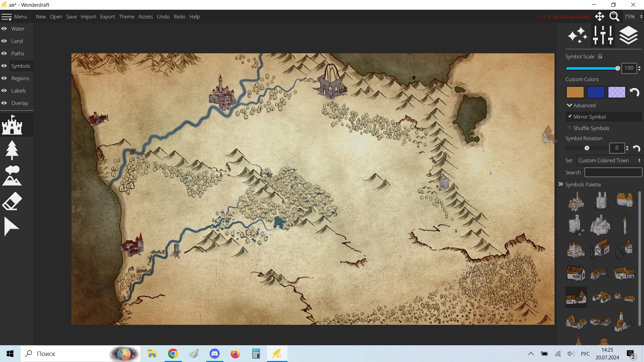Screen dimensions: 644x362
Task: Enable the Shuffle Symbols checkbox
Action: point(570,128)
